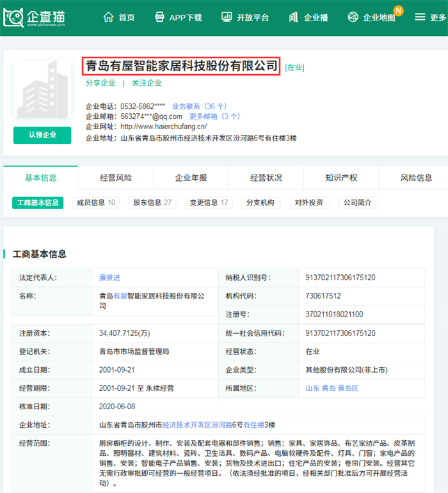
Task: Click the 青岛 region link
Action: point(329,388)
